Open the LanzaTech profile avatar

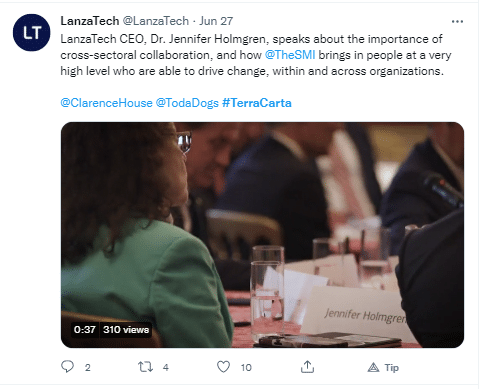32,33
